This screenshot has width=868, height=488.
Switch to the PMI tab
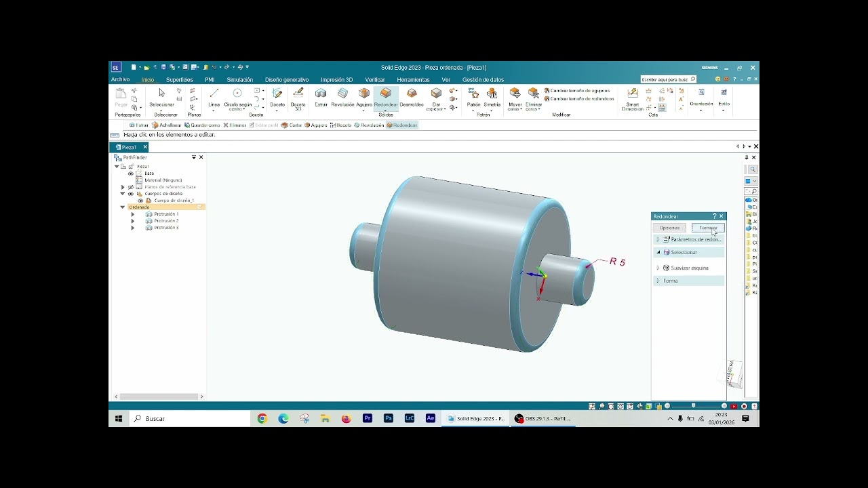210,80
